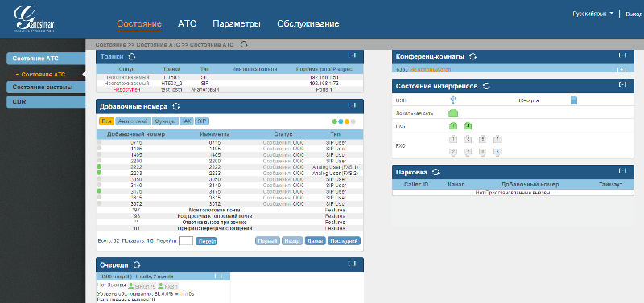Click the local network port icon

pos(453,113)
